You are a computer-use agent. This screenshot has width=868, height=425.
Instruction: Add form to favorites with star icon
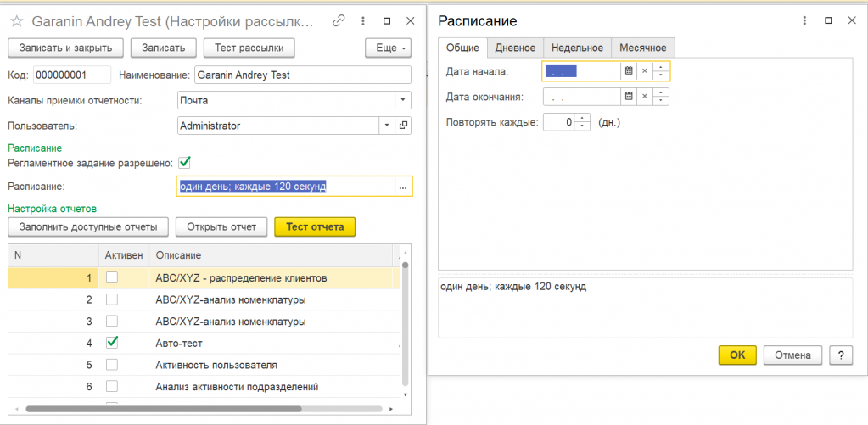click(16, 20)
